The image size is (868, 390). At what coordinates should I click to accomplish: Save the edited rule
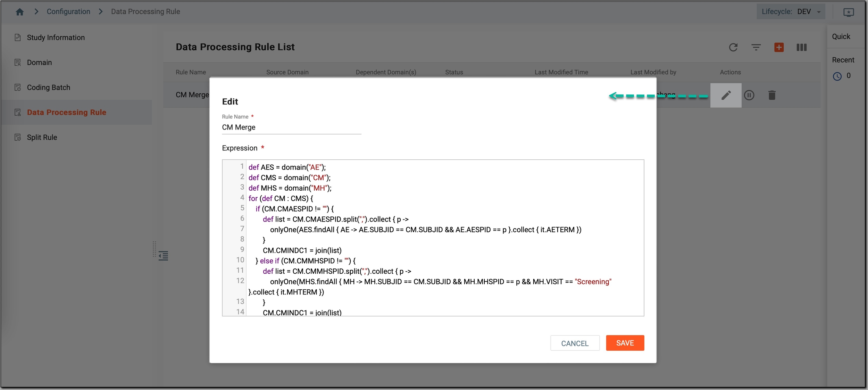coord(625,343)
